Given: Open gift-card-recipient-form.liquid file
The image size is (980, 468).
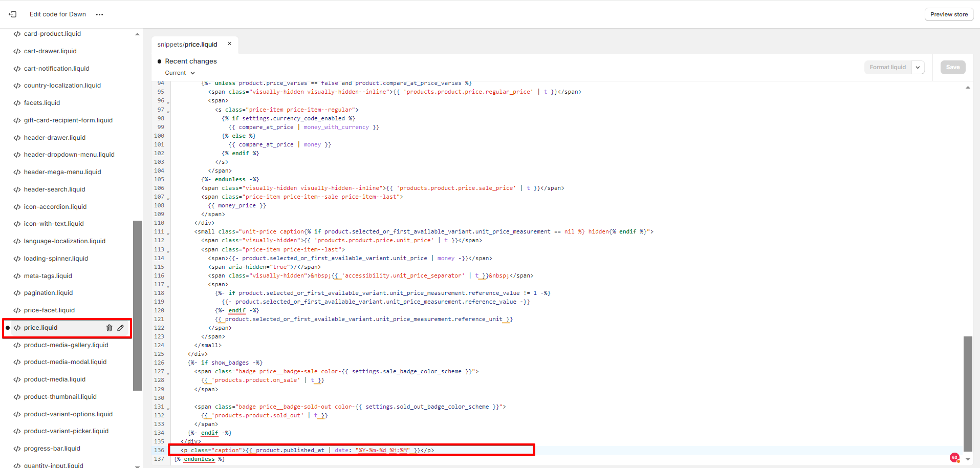Looking at the screenshot, I should click(68, 120).
